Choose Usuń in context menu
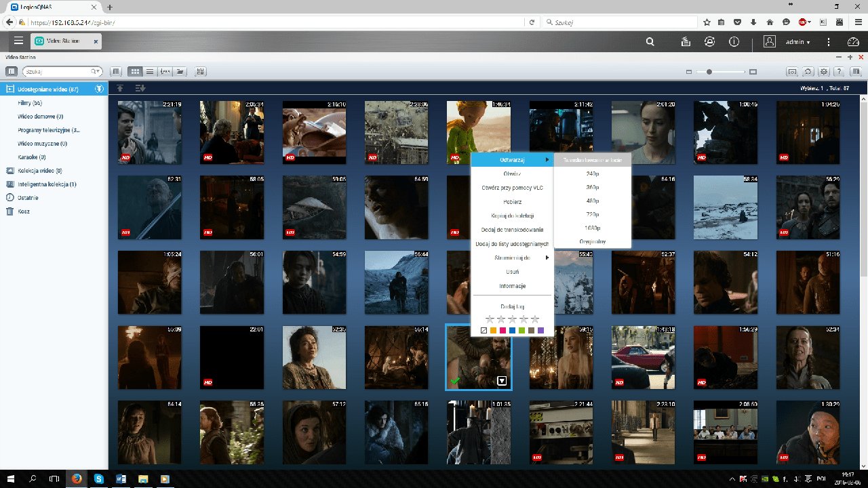 [x=512, y=272]
